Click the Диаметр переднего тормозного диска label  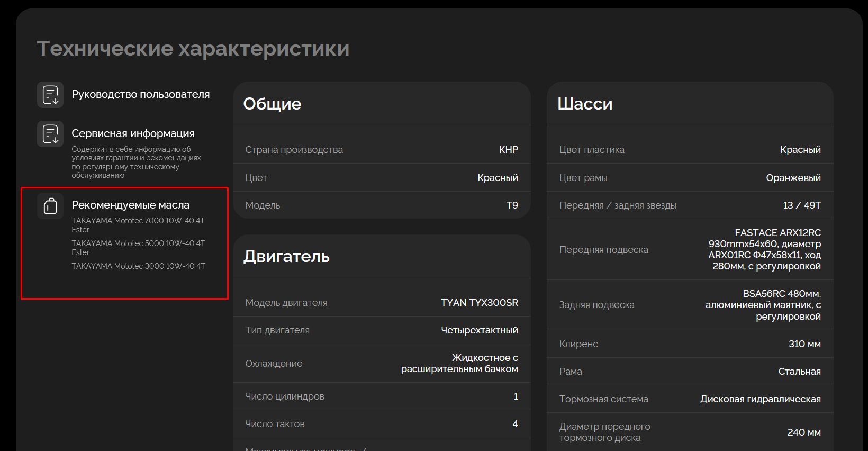tap(605, 432)
